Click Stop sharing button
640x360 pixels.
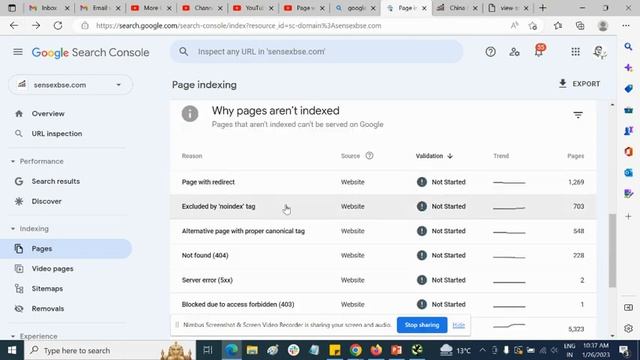tap(422, 325)
